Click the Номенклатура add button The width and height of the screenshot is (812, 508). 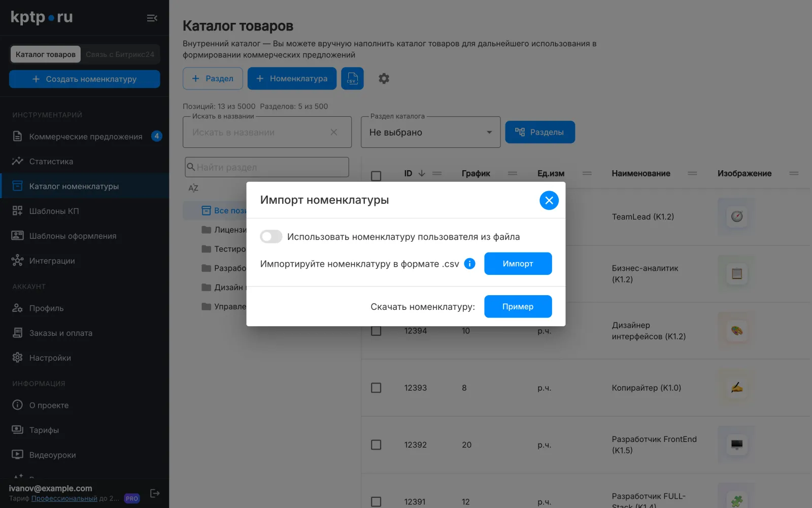292,79
